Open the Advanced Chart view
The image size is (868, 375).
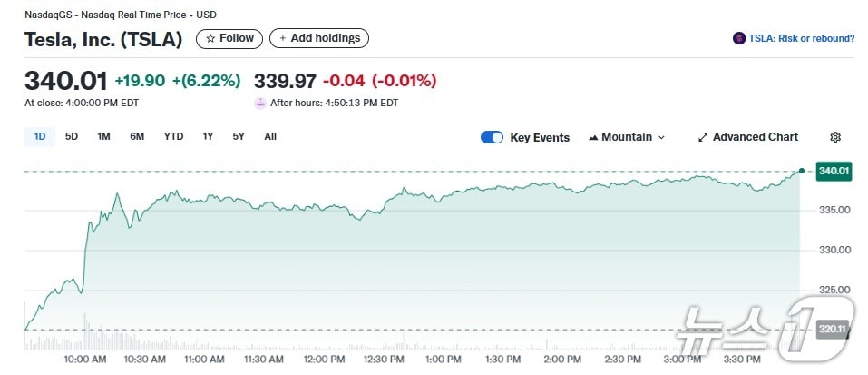[756, 137]
